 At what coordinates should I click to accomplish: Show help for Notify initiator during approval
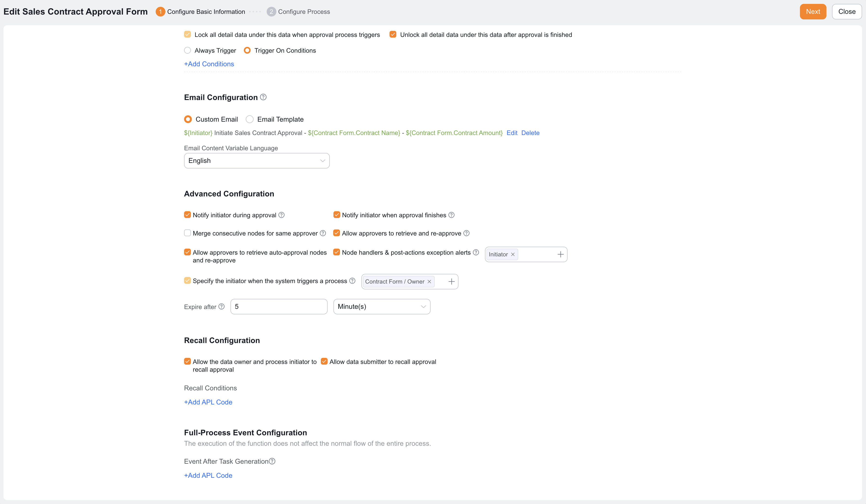281,215
